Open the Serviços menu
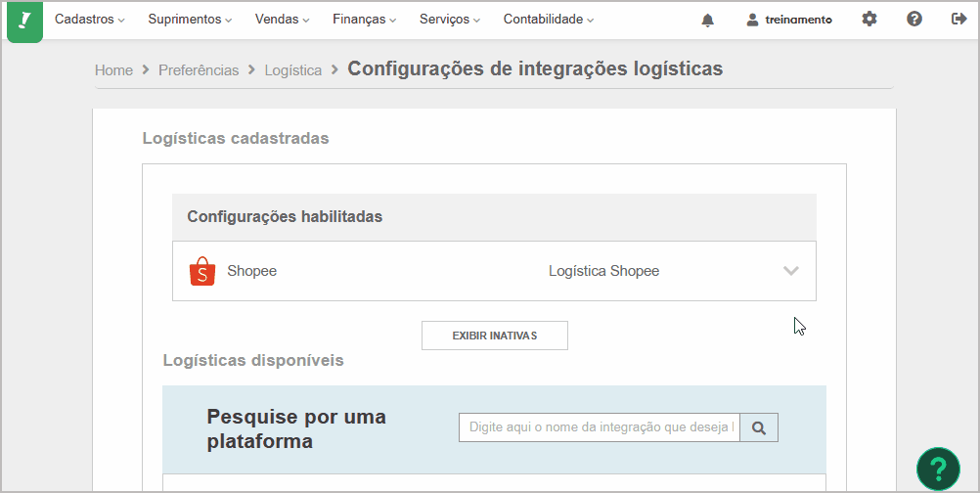The image size is (980, 493). (x=450, y=20)
